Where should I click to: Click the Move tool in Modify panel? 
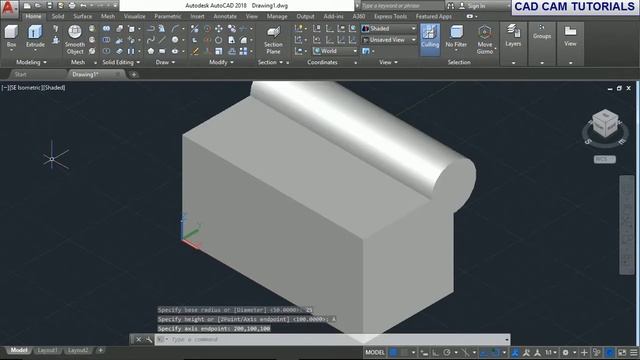(219, 28)
